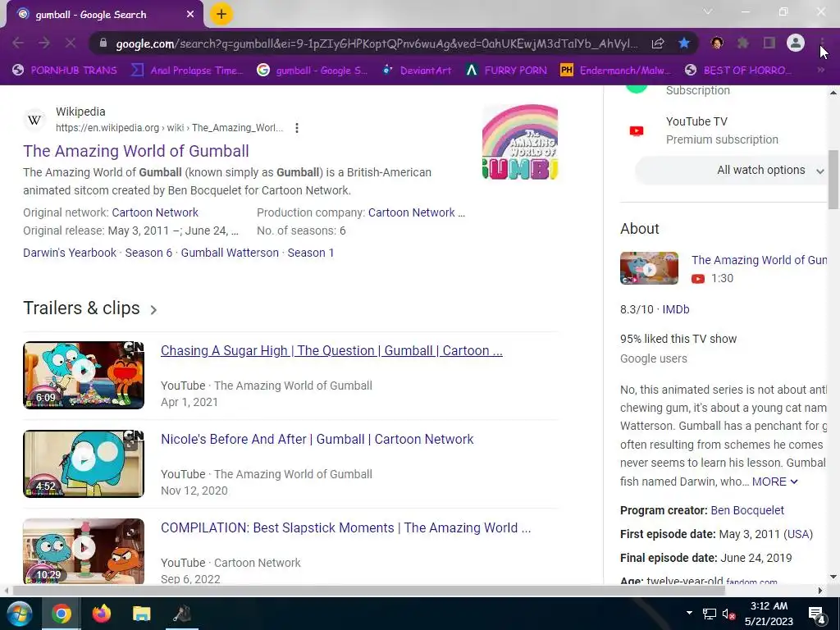Open the Gumball Watterson link
This screenshot has height=630, width=840.
coord(230,253)
